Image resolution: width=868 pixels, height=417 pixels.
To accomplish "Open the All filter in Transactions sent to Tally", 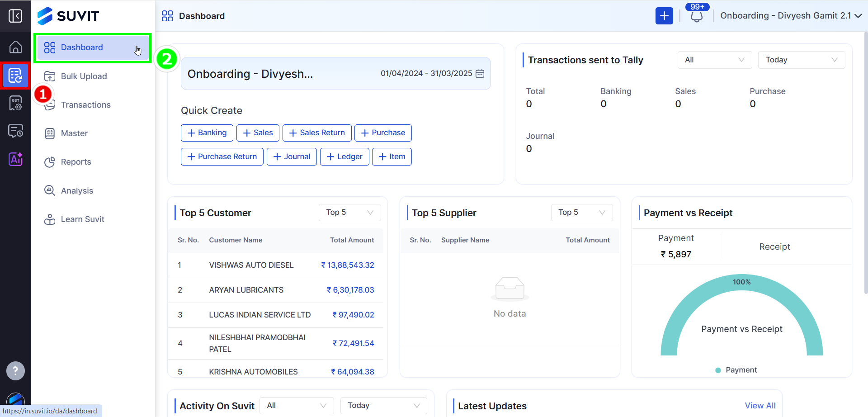I will 714,60.
